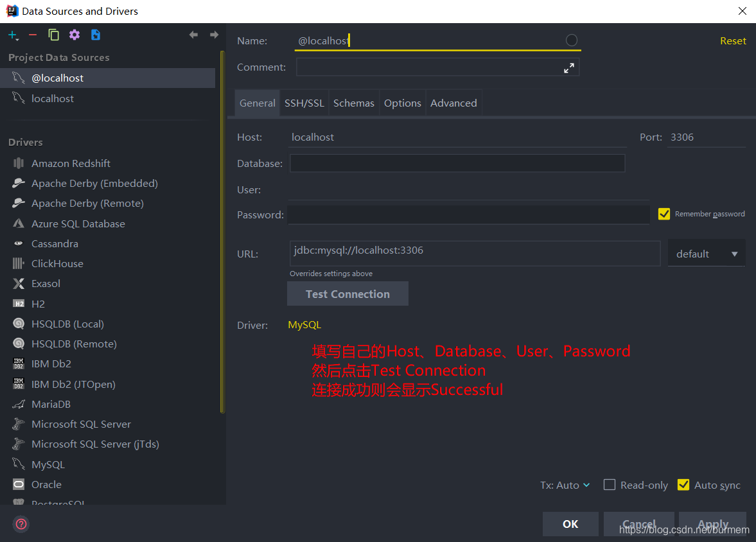Focus the Password input field
Screen dimensions: 756x542
(x=469, y=214)
